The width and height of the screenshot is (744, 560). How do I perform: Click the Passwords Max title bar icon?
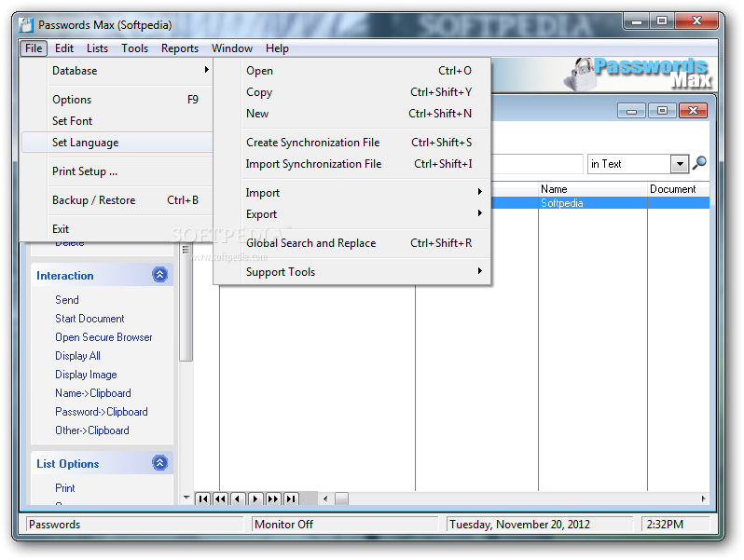pos(26,24)
